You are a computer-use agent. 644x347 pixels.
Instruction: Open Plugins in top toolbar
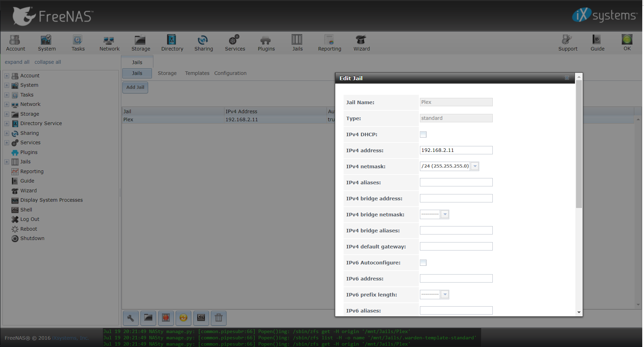pos(266,43)
